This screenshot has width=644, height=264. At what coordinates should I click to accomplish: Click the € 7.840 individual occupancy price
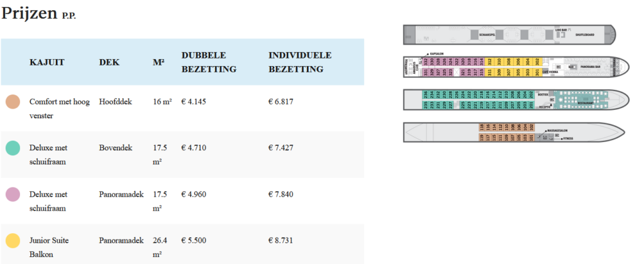click(281, 194)
